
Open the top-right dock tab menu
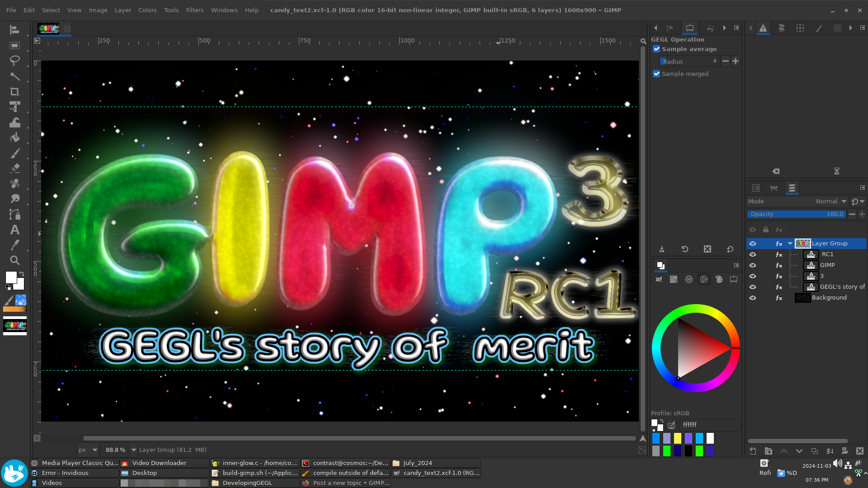coord(863,28)
